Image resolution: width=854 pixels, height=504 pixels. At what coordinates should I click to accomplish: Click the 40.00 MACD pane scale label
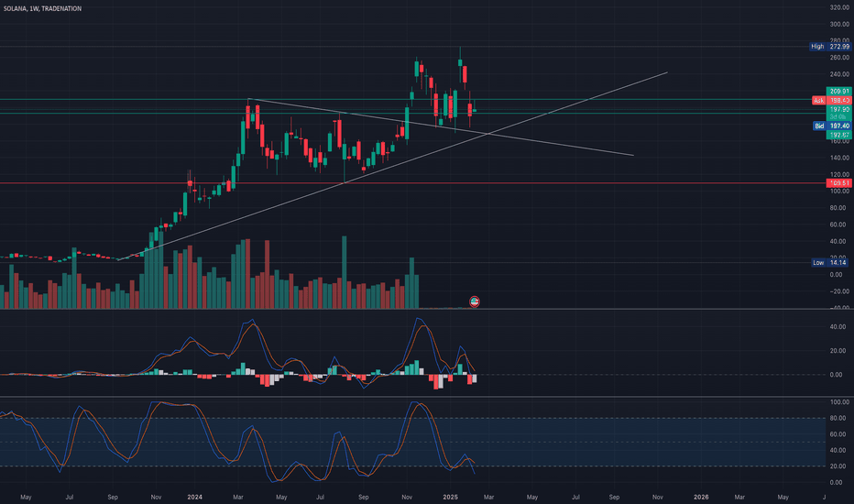click(x=838, y=327)
